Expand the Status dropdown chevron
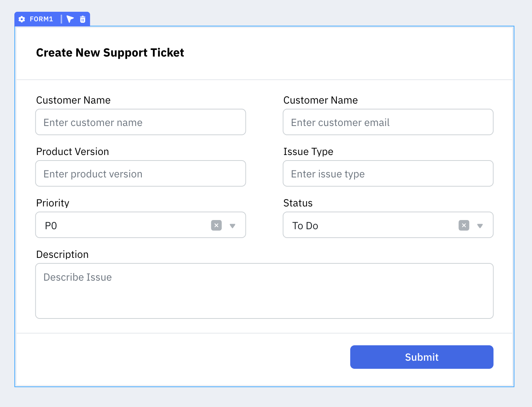This screenshot has width=532, height=407. pos(480,226)
